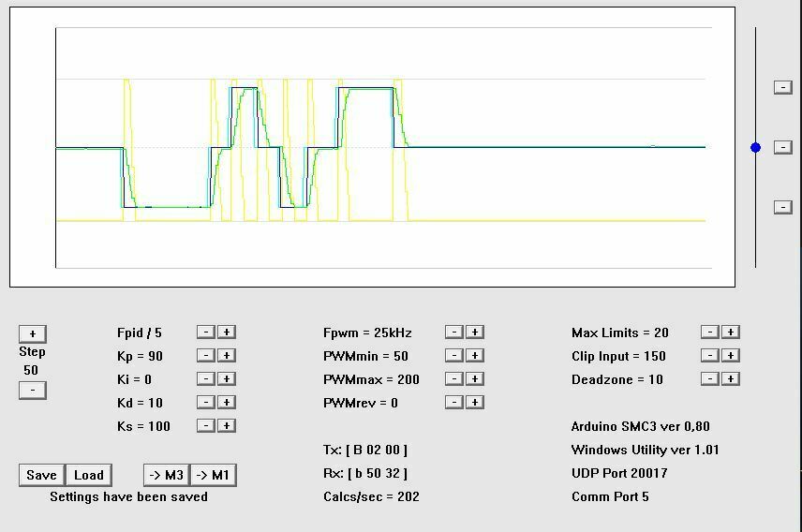Increase the Step size with plus button
This screenshot has height=532, width=802.
point(33,333)
